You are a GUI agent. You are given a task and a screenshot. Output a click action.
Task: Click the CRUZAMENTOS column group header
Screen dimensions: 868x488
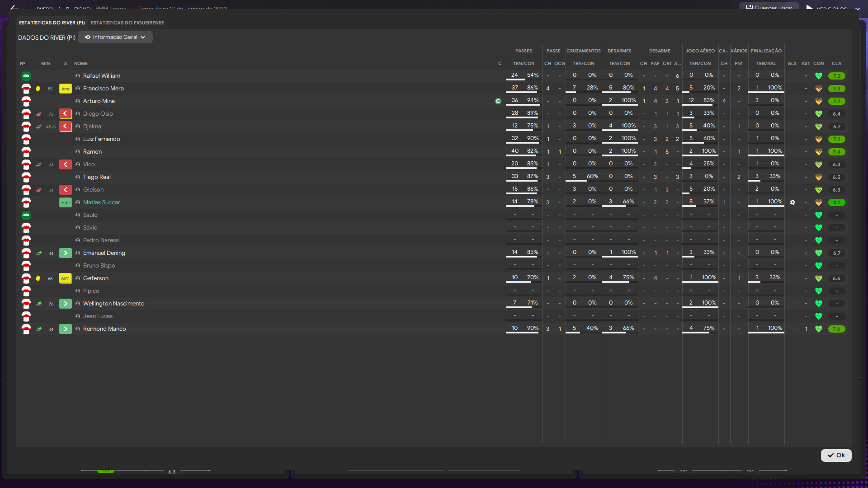click(x=584, y=51)
